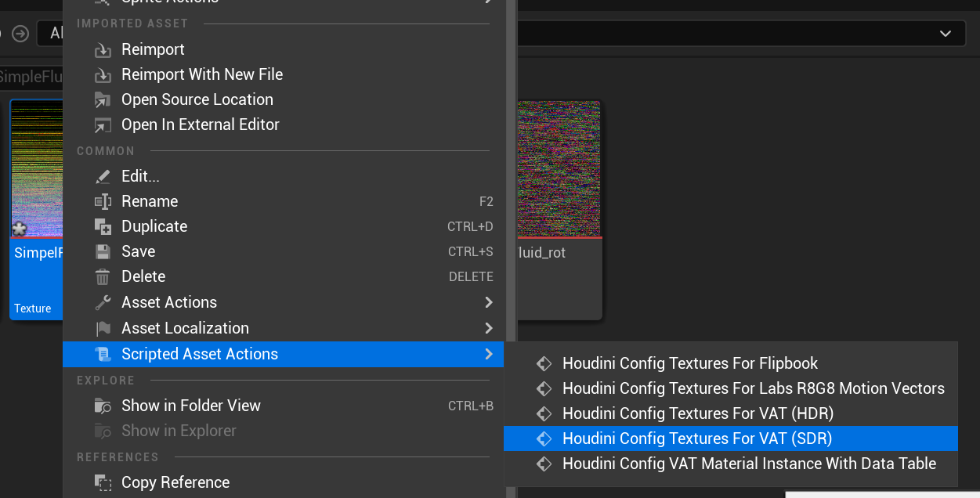Click the Rename icon
This screenshot has width=980, height=498.
tap(103, 202)
